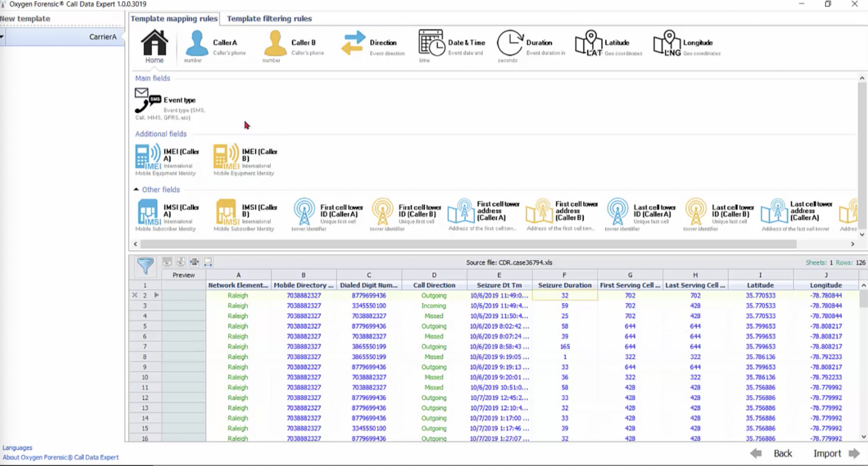This screenshot has height=466, width=868.
Task: Switch to the Template filtering rules tab
Action: (x=270, y=19)
